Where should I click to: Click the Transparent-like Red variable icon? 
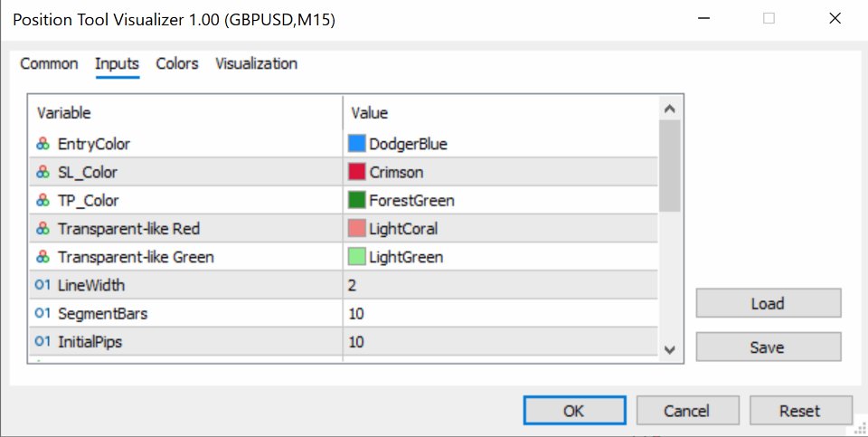(x=42, y=229)
